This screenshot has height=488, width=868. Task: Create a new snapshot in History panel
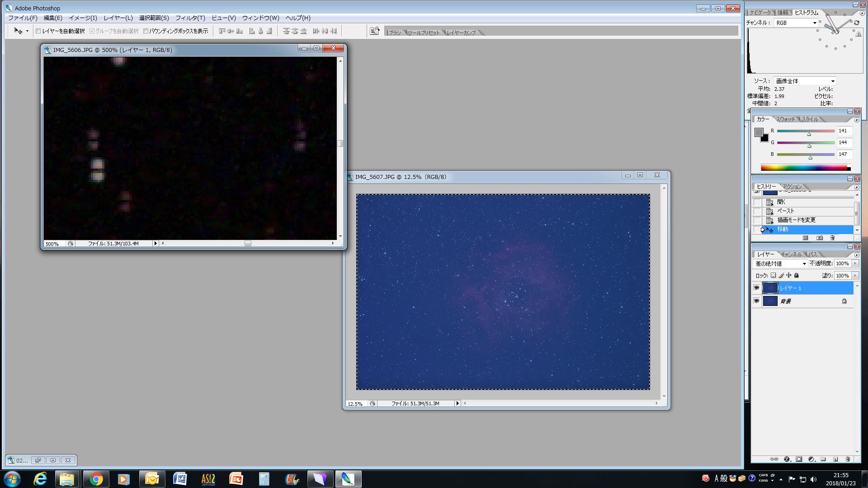820,238
